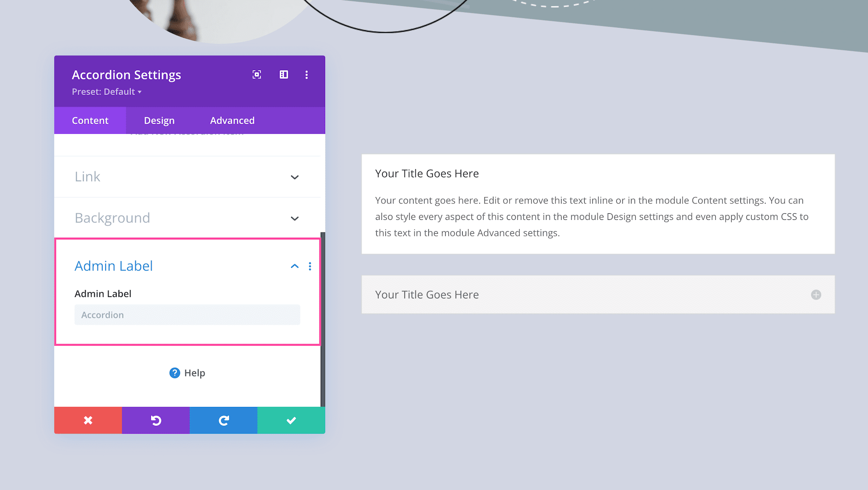This screenshot has height=490, width=868.
Task: Undo the last change with the purple icon
Action: 156,420
